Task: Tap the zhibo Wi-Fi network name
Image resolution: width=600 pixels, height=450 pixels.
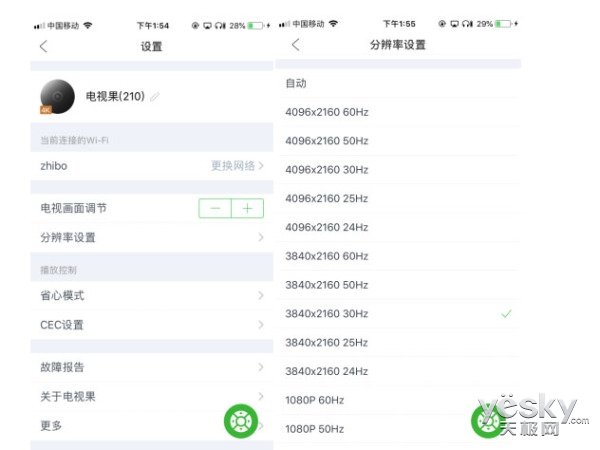Action: tap(54, 166)
